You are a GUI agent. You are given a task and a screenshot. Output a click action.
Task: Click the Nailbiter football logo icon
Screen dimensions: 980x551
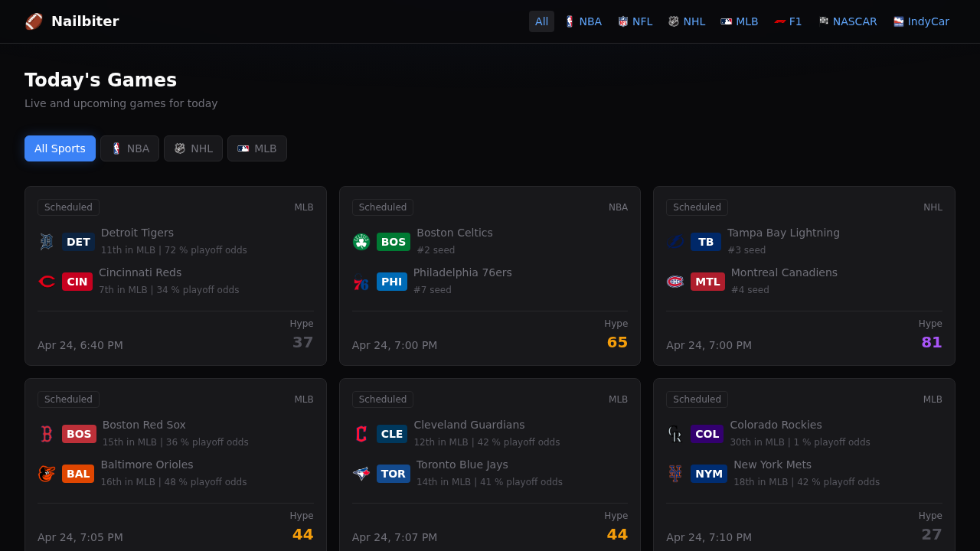pos(34,21)
